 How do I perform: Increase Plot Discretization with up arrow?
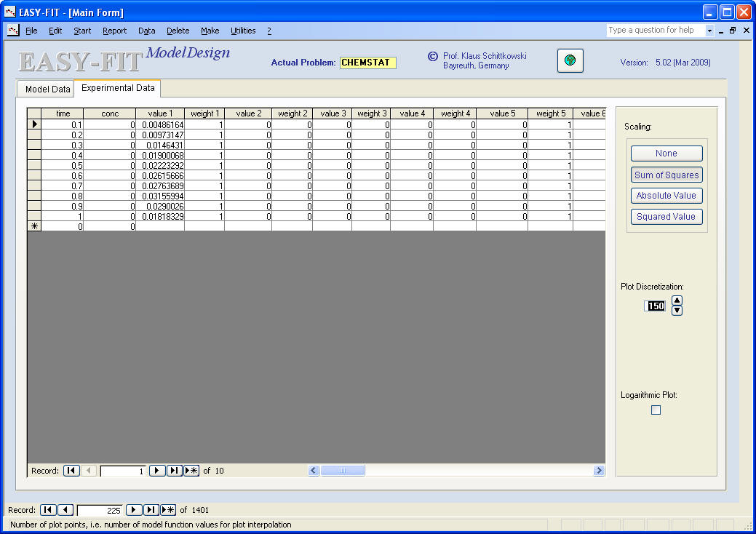tap(677, 300)
